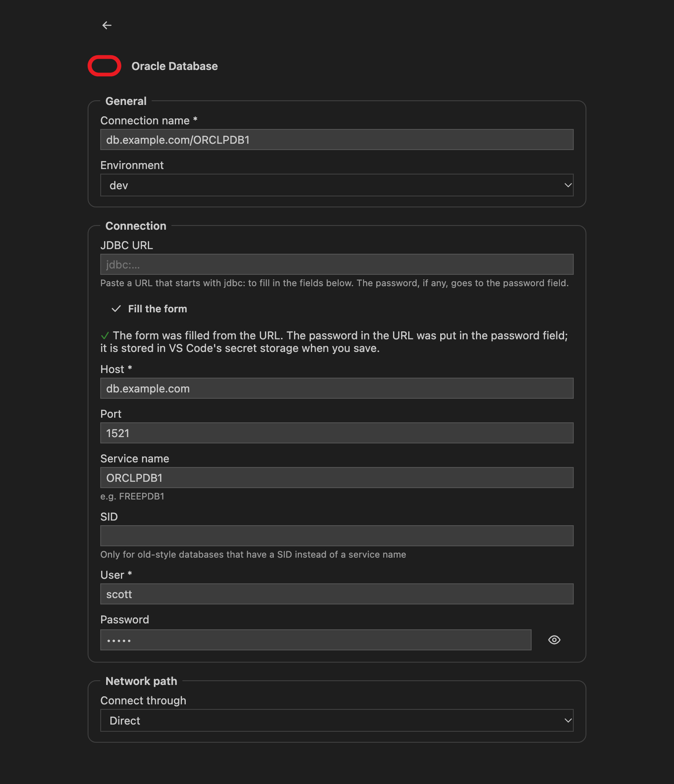Edit the Host field db.example.com
This screenshot has height=784, width=674.
[337, 388]
